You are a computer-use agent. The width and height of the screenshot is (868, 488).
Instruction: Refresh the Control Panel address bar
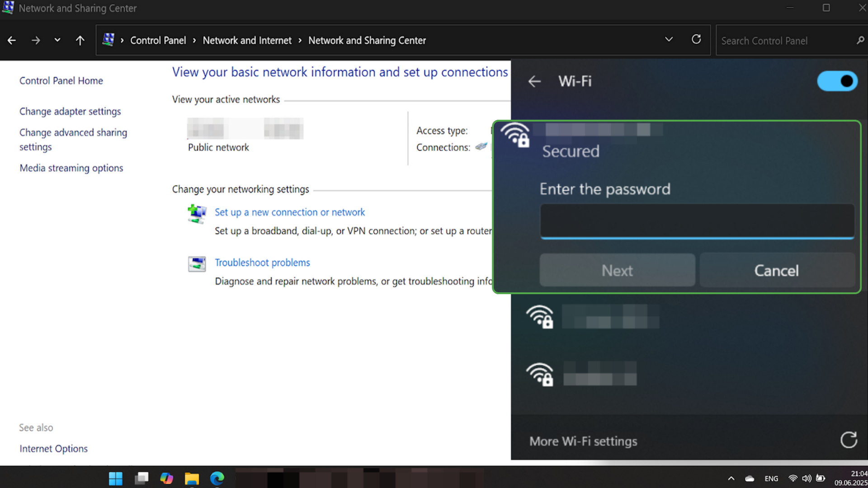(x=696, y=40)
